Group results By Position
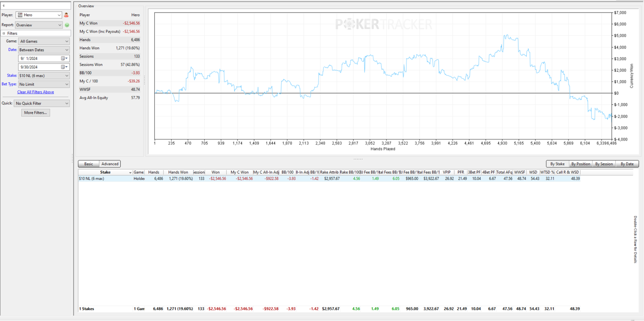The image size is (644, 321). (580, 164)
